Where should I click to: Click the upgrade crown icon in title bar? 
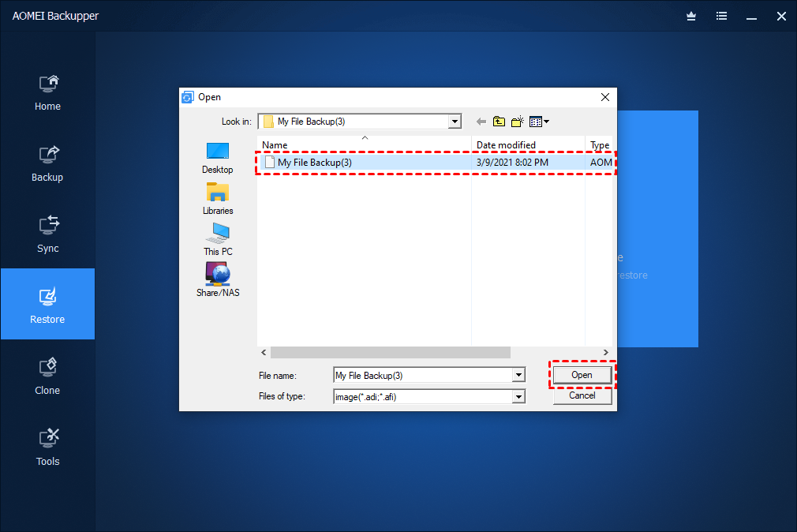(690, 17)
